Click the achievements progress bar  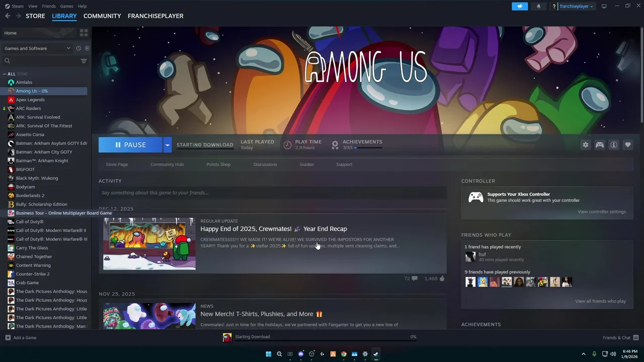pyautogui.click(x=369, y=148)
